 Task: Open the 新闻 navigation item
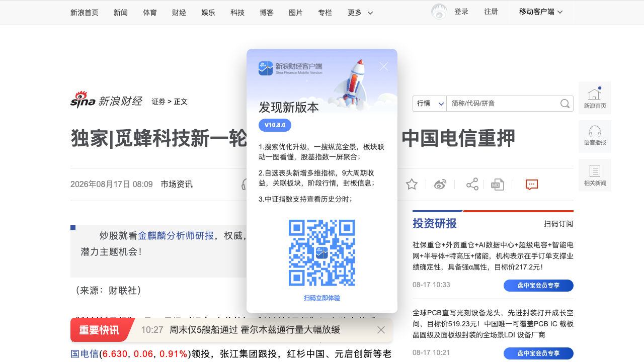coord(121,13)
